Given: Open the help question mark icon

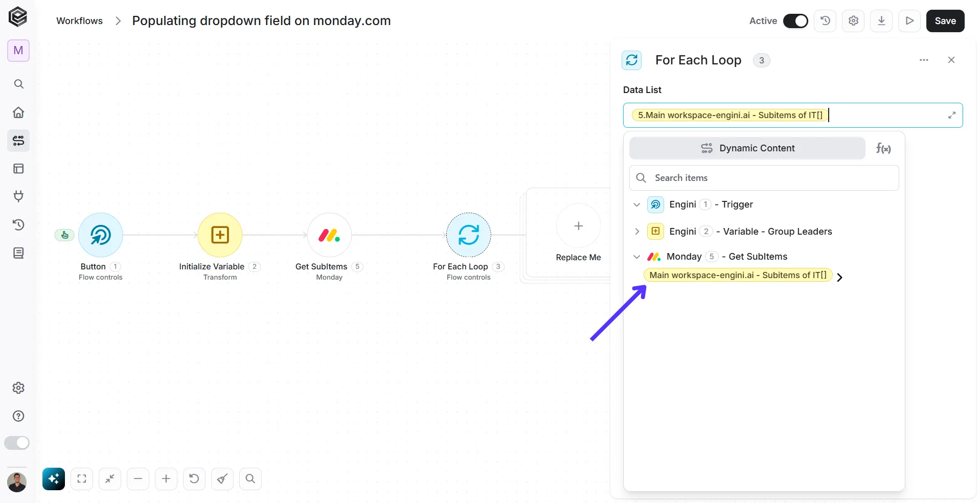Looking at the screenshot, I should 18,416.
